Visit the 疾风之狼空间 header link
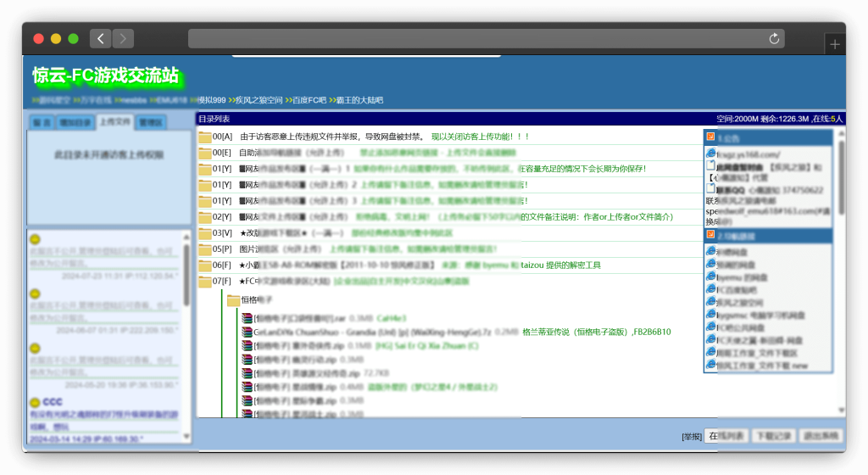This screenshot has width=868, height=475. tap(259, 100)
